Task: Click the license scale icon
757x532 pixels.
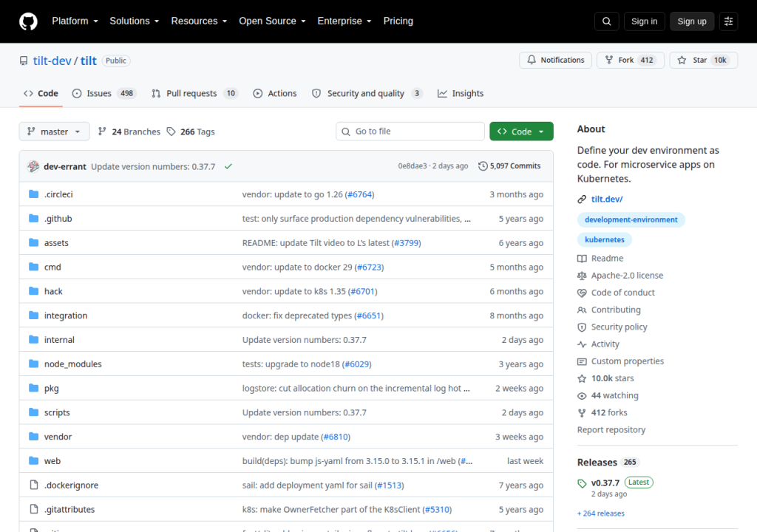Action: click(582, 276)
